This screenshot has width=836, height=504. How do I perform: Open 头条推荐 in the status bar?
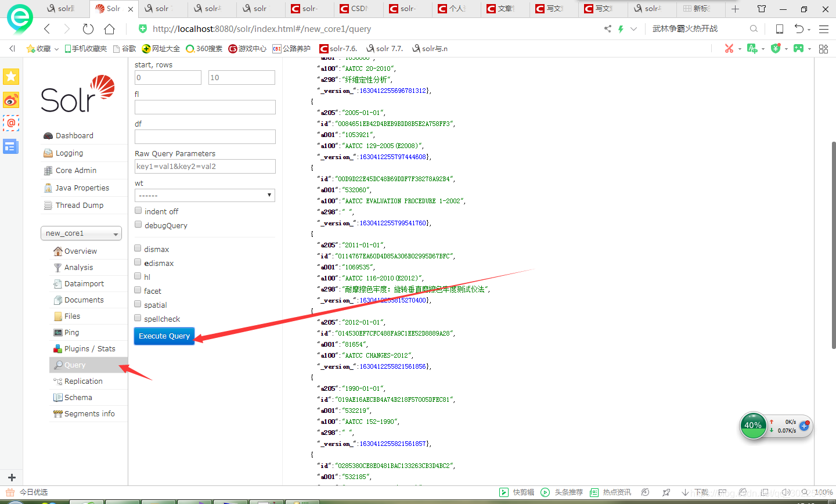tap(561, 492)
